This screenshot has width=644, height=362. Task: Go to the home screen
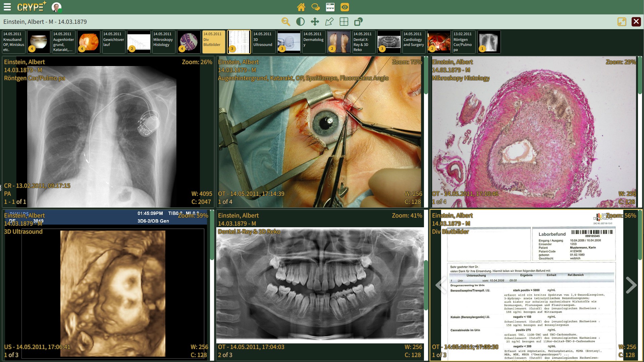tap(301, 7)
